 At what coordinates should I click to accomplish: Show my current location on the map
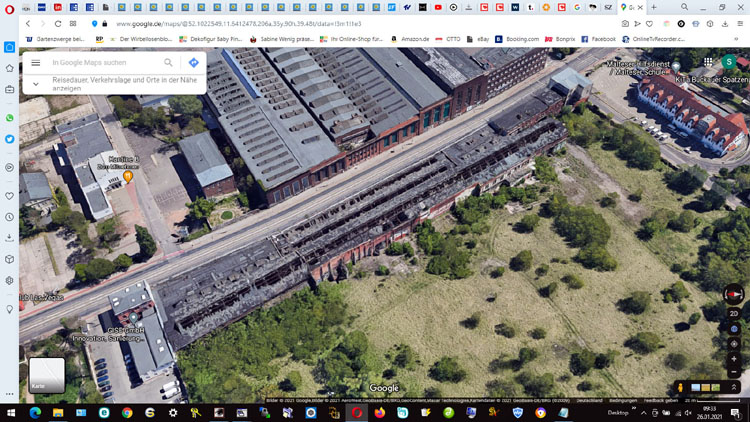734,344
